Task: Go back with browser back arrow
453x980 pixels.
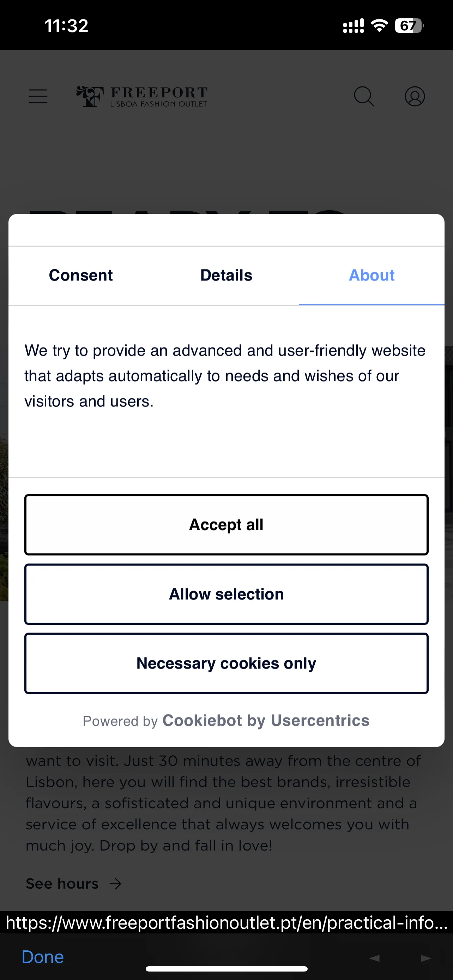Action: (x=374, y=958)
